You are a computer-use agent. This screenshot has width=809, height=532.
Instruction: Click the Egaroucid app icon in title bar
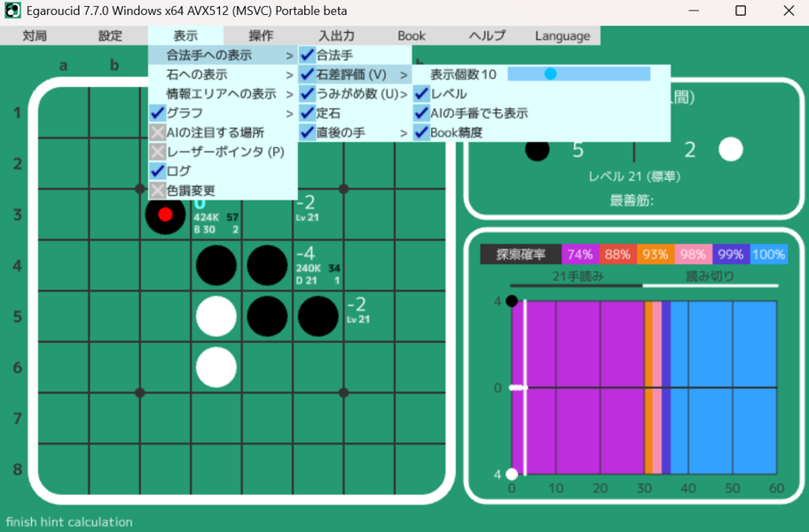(x=12, y=11)
